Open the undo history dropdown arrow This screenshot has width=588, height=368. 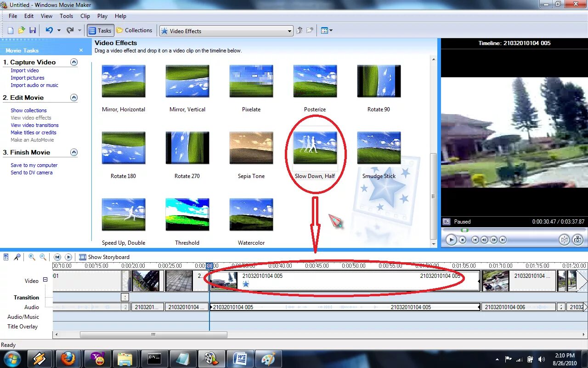[x=59, y=30]
